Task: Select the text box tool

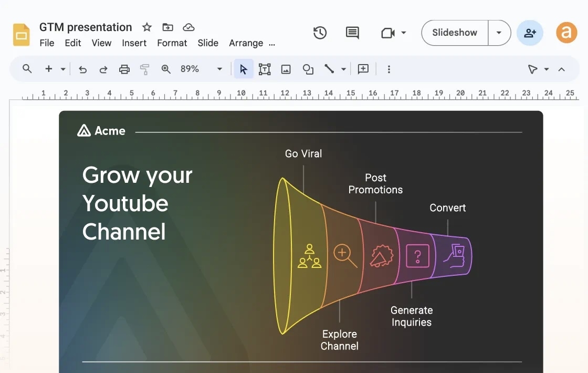Action: tap(265, 69)
